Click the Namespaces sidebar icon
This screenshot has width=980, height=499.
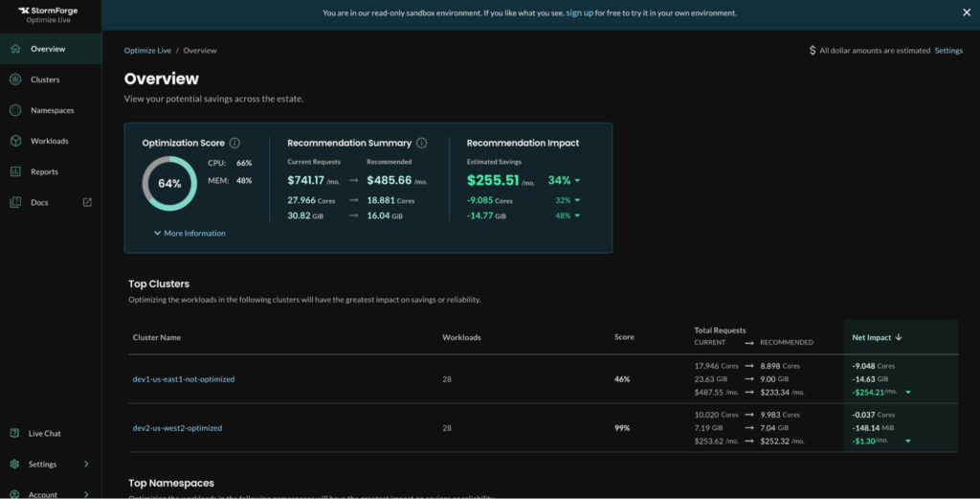point(15,110)
